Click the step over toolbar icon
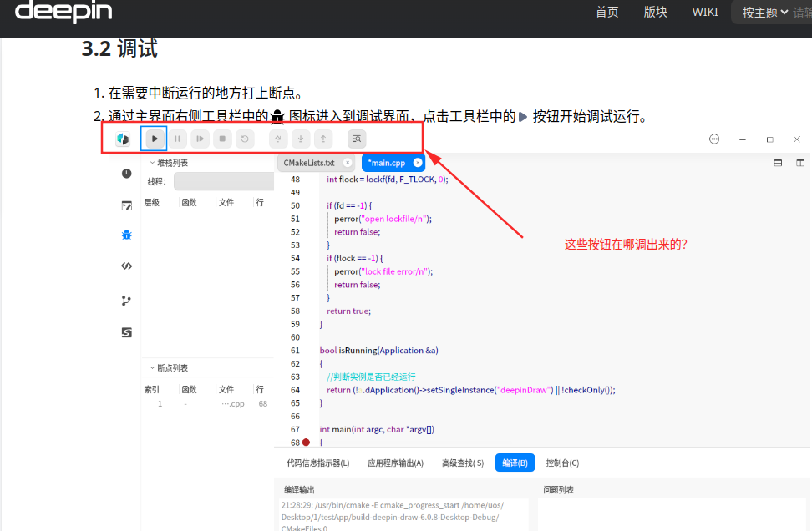The width and height of the screenshot is (812, 531). [278, 139]
